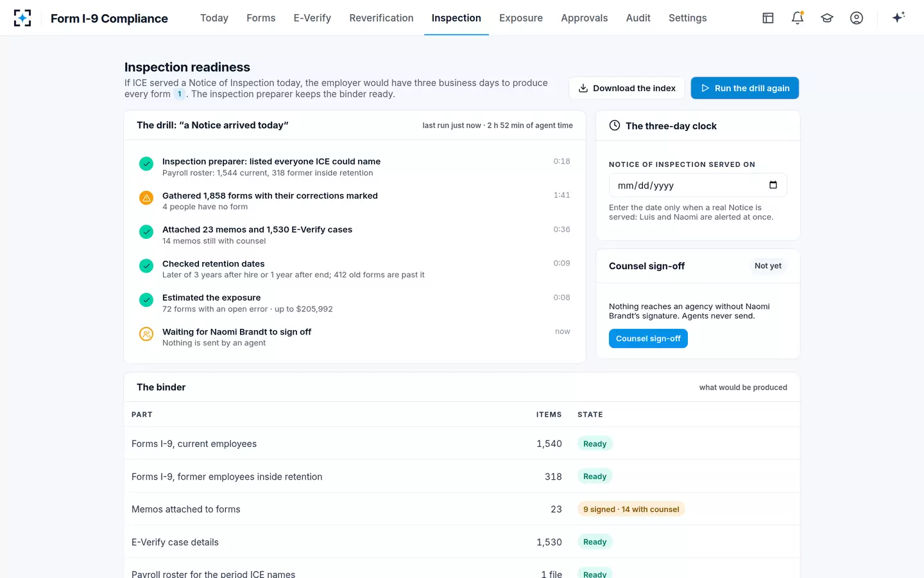Click the check icon beside Attached 23 memos
The image size is (924, 578).
146,232
